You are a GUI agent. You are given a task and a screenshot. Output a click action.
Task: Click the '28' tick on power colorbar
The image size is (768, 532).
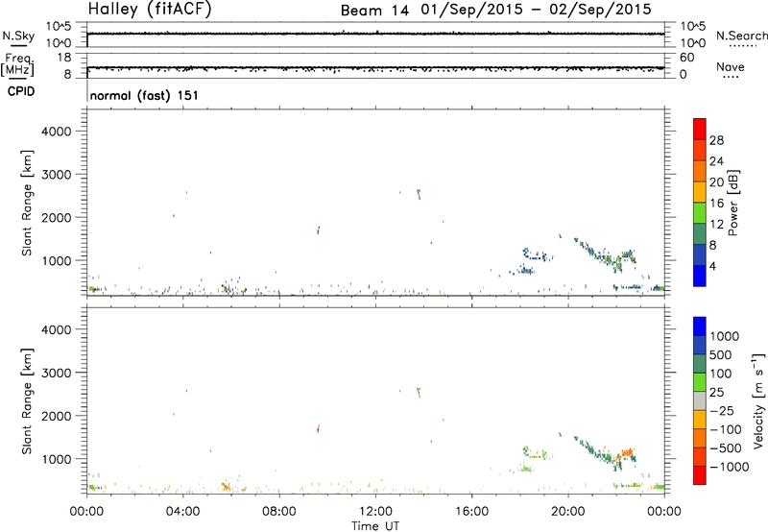click(716, 140)
